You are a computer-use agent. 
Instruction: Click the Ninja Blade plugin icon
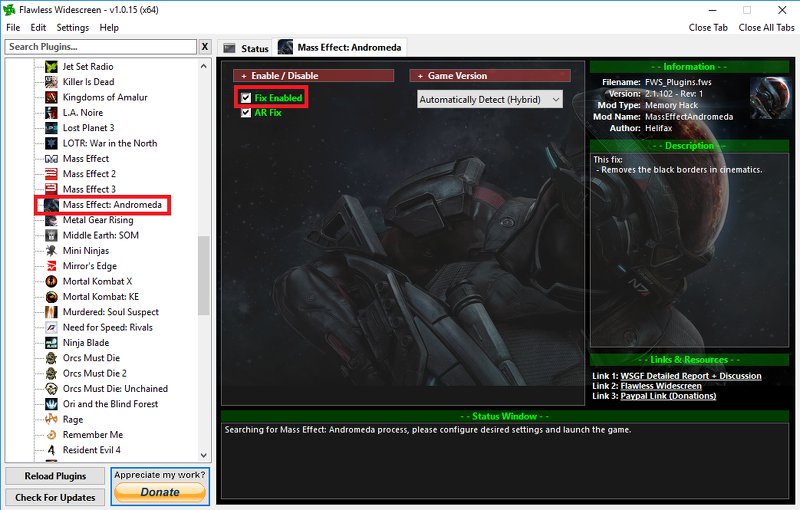tap(51, 343)
